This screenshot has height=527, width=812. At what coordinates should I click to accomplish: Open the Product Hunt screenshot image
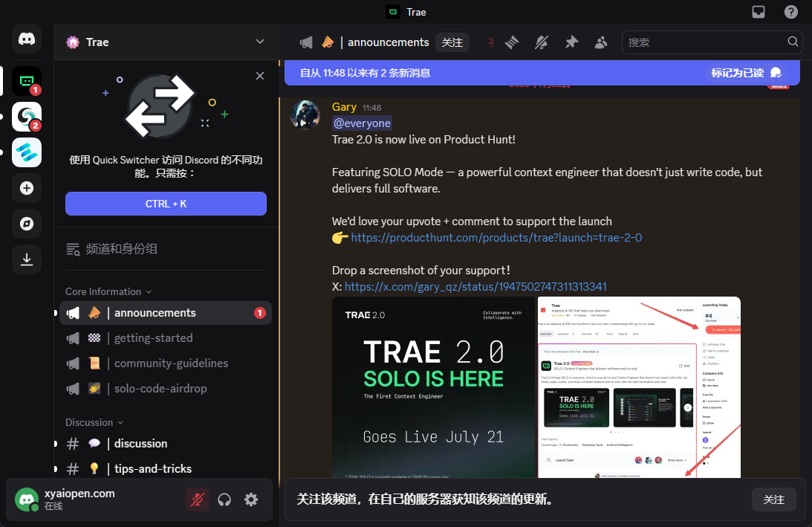(x=639, y=387)
